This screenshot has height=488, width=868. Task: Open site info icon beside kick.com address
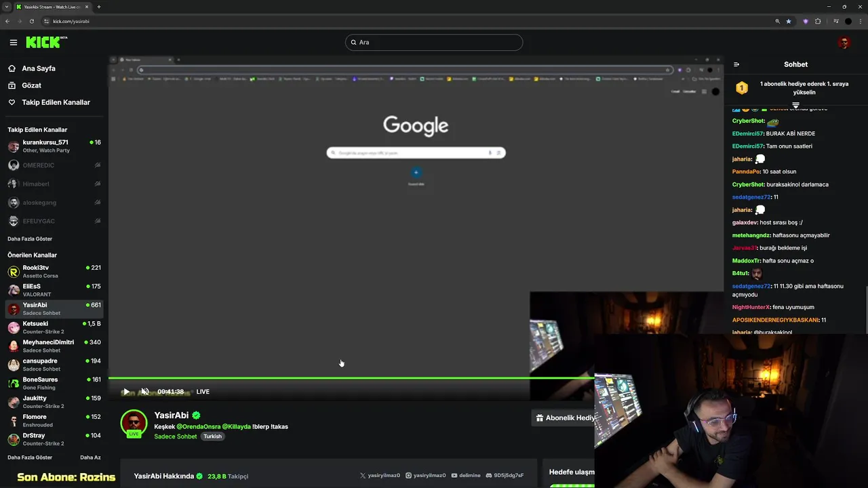(45, 21)
